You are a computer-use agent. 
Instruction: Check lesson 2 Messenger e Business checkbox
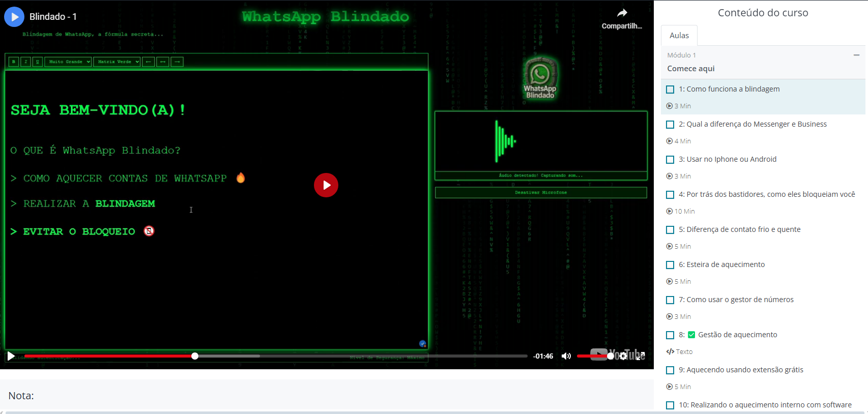(x=670, y=125)
